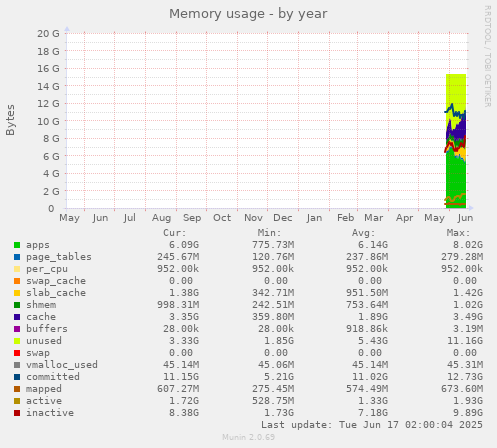Click the buffers purple legend swatch
This screenshot has width=497, height=448.
coord(17,329)
